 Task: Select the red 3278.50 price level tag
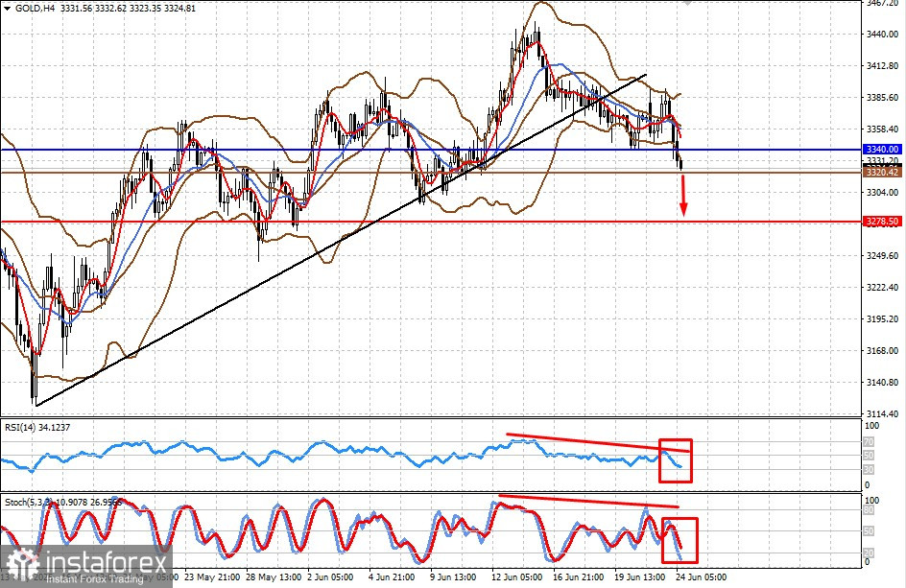pos(882,222)
